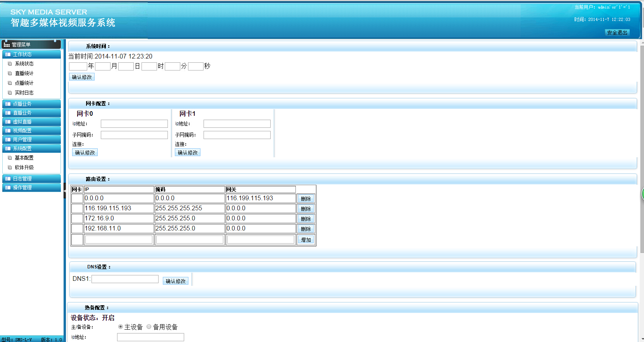This screenshot has height=342, width=644.
Task: Click the 网卡1 子网掩码 input
Action: tap(237, 135)
